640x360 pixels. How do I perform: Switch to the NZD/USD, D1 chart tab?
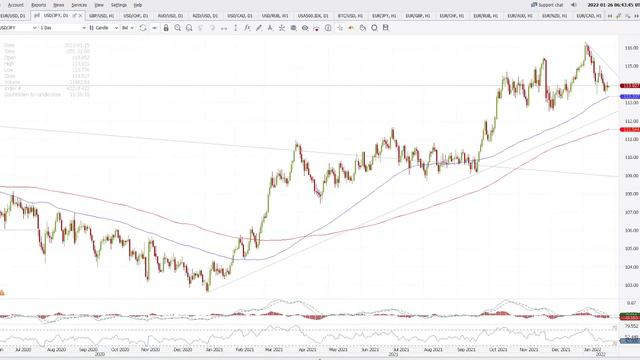click(x=205, y=16)
